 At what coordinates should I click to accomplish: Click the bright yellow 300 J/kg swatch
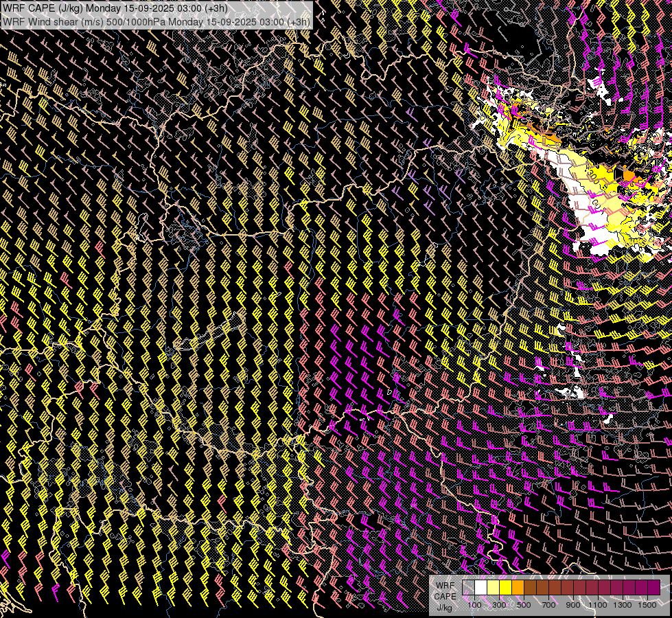point(506,588)
